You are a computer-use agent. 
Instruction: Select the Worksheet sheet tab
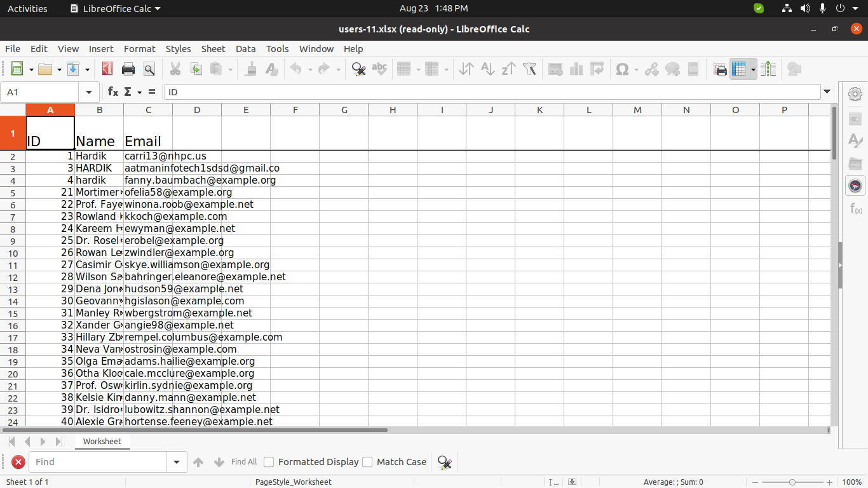(102, 441)
